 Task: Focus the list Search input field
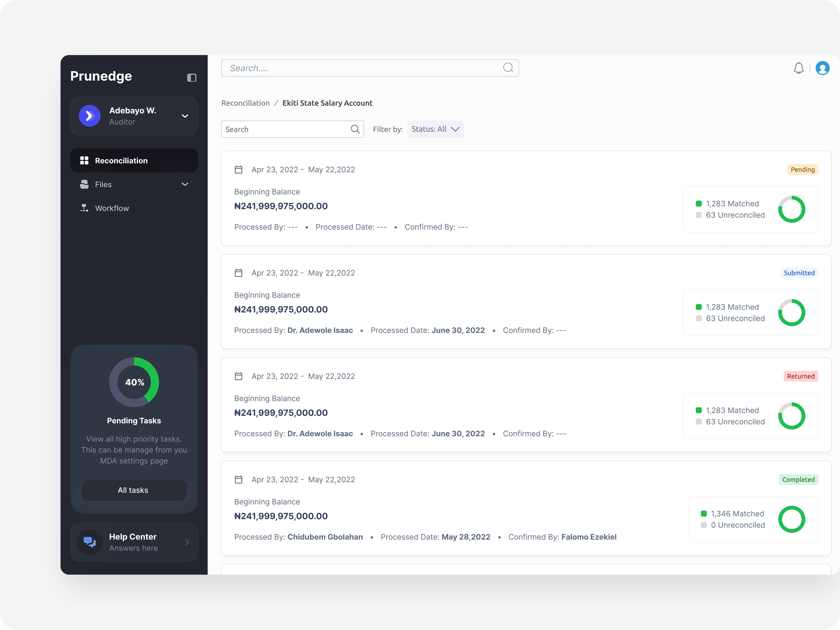coord(292,129)
